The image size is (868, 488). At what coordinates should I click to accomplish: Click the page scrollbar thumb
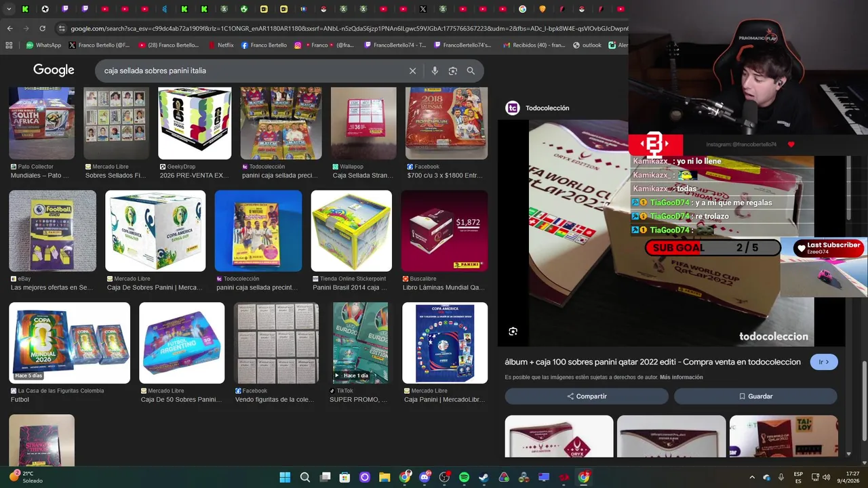[864, 401]
